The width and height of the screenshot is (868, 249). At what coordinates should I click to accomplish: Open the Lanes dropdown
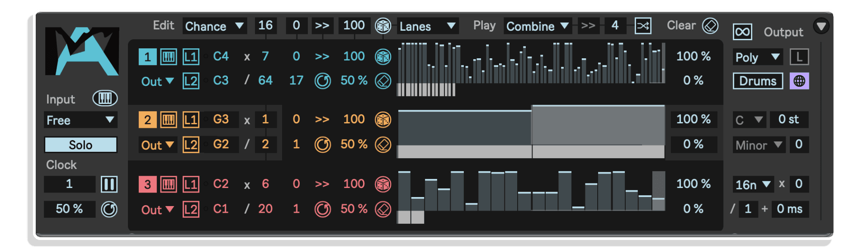(428, 26)
